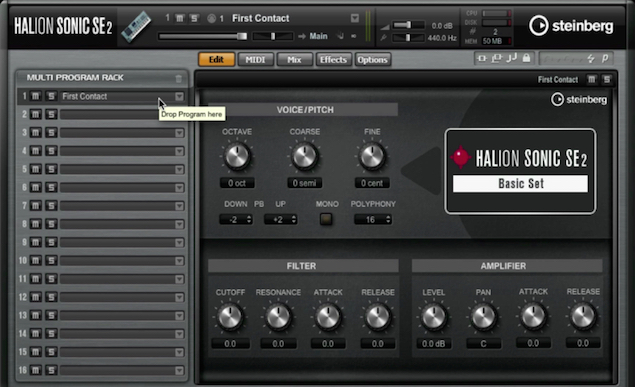Open the Options tab
This screenshot has height=387, width=635.
pyautogui.click(x=372, y=60)
